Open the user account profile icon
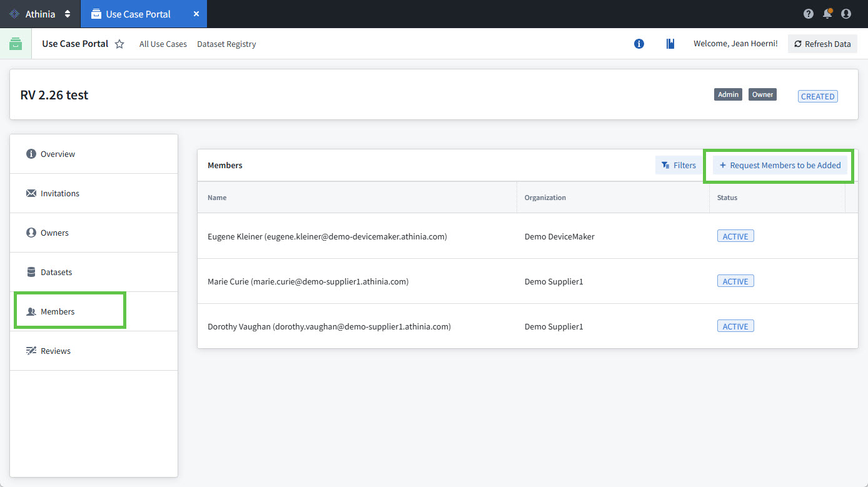Image resolution: width=868 pixels, height=487 pixels. point(846,14)
